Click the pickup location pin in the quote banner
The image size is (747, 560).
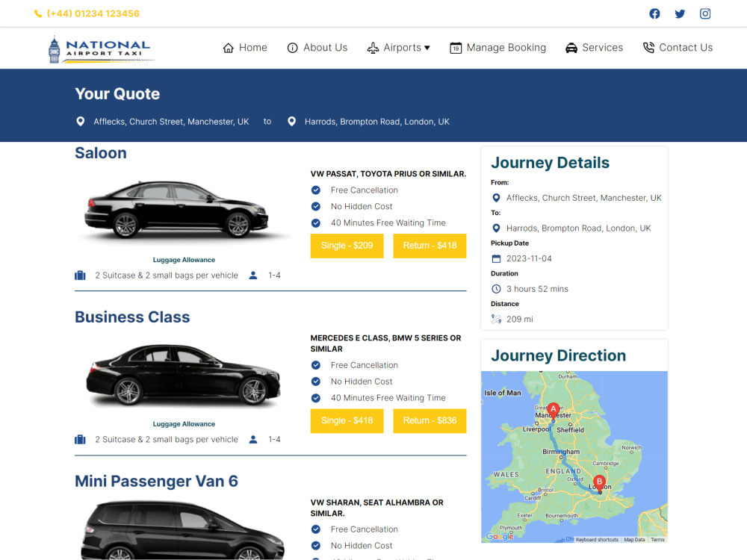[x=81, y=122]
